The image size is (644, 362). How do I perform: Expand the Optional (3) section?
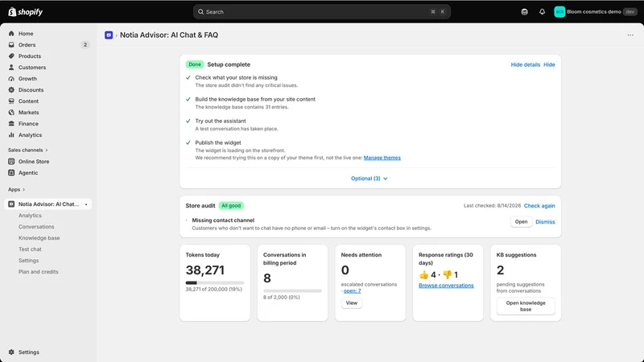click(x=369, y=179)
